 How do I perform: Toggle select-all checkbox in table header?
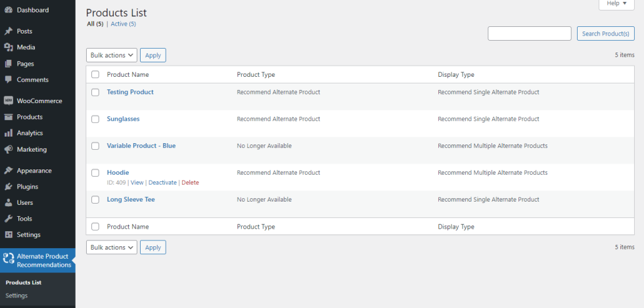95,75
